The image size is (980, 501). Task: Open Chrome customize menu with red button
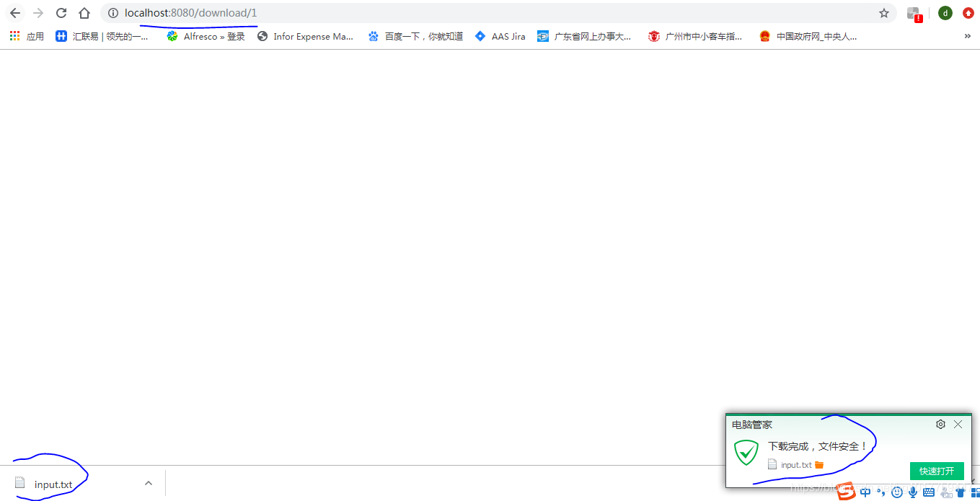point(968,12)
